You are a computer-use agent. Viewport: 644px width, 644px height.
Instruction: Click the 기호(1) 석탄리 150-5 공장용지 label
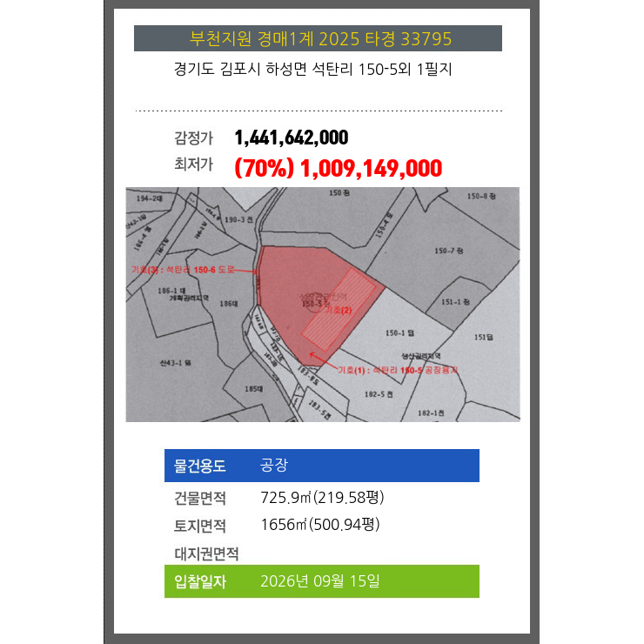[x=398, y=370]
